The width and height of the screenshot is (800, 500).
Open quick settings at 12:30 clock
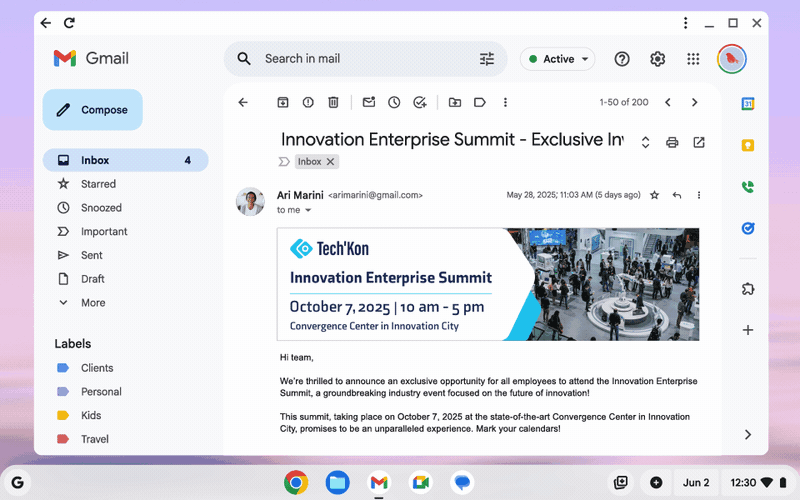coord(759,483)
